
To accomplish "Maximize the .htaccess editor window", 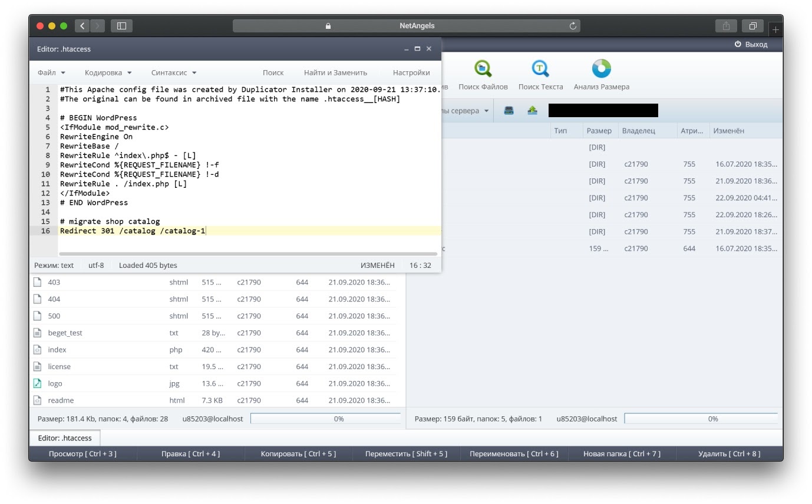I will (417, 49).
